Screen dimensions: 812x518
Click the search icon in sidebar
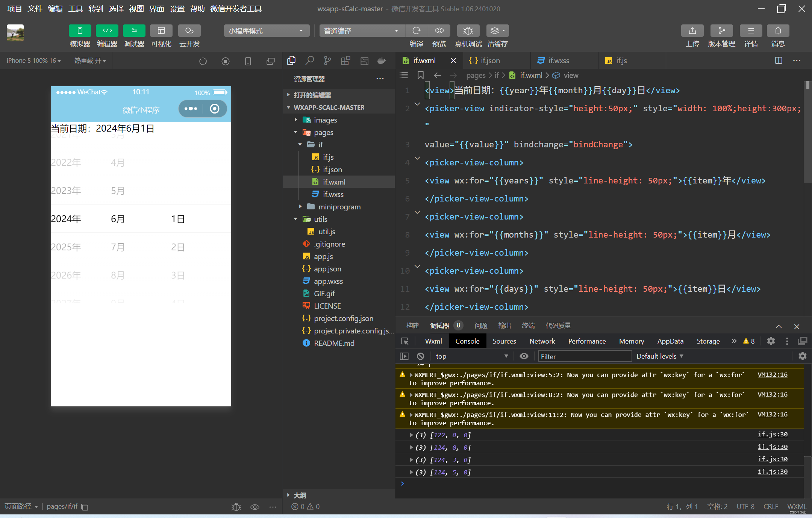click(309, 61)
